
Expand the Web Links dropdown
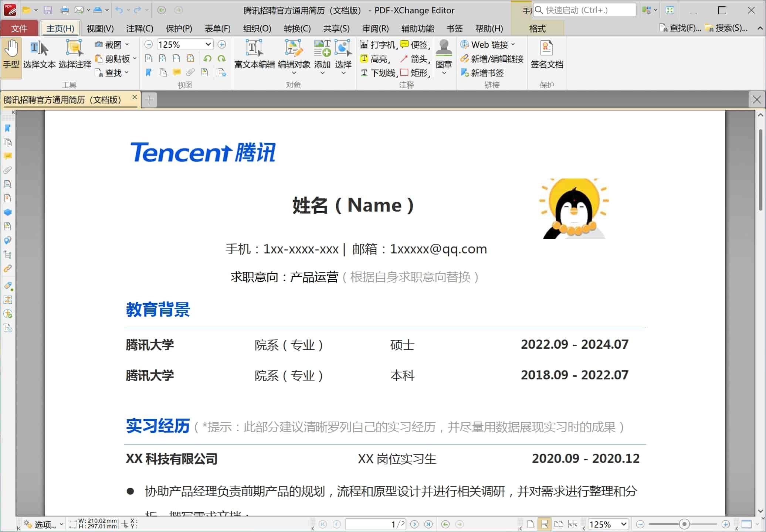pyautogui.click(x=513, y=45)
